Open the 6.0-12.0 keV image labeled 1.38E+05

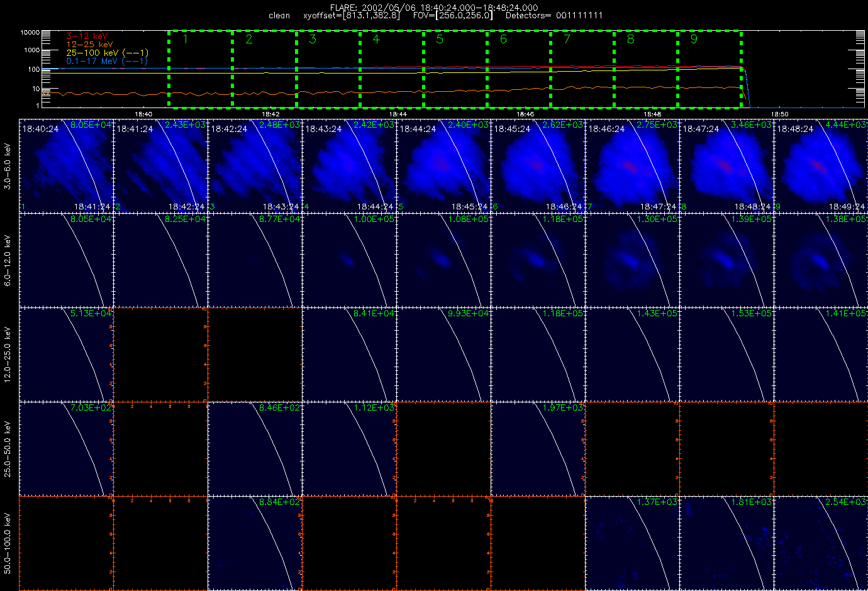[x=821, y=260]
